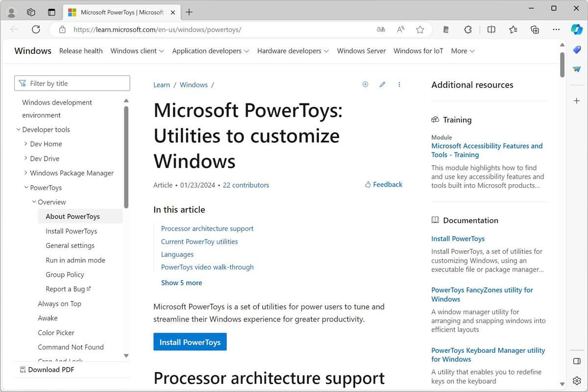588x392 pixels.
Task: Click the blue Install PowerToys button
Action: click(190, 342)
